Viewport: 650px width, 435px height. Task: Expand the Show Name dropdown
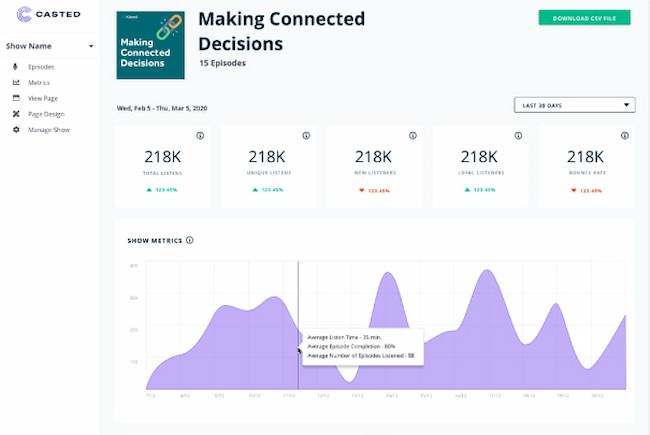pos(90,46)
